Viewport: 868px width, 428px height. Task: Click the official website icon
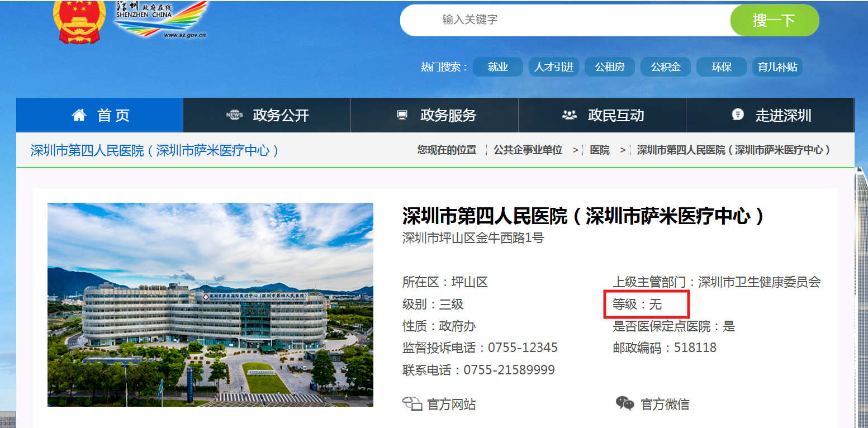(x=412, y=404)
